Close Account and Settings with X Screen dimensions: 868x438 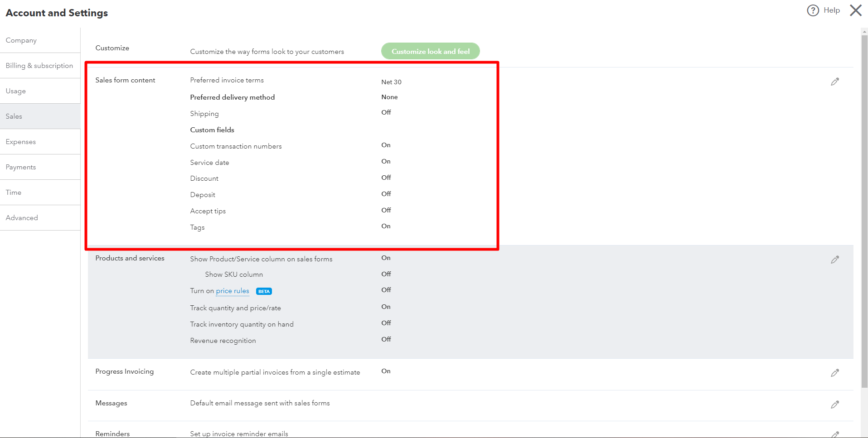click(855, 10)
